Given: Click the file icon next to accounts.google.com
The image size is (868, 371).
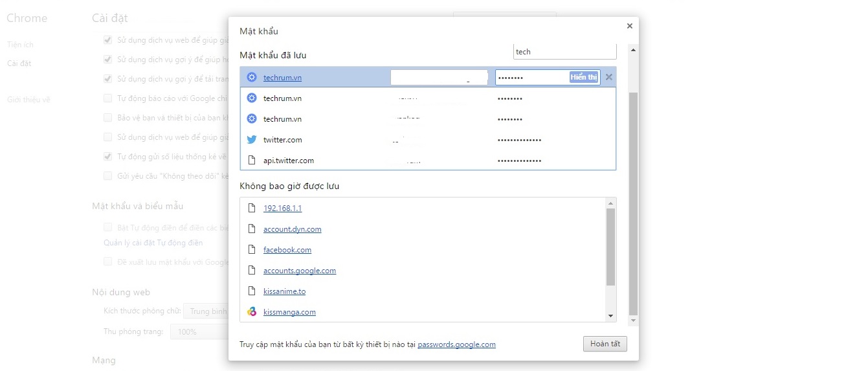Looking at the screenshot, I should [252, 271].
